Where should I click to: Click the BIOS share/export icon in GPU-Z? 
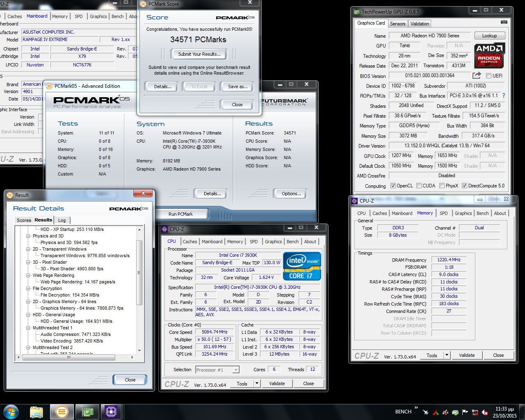477,75
